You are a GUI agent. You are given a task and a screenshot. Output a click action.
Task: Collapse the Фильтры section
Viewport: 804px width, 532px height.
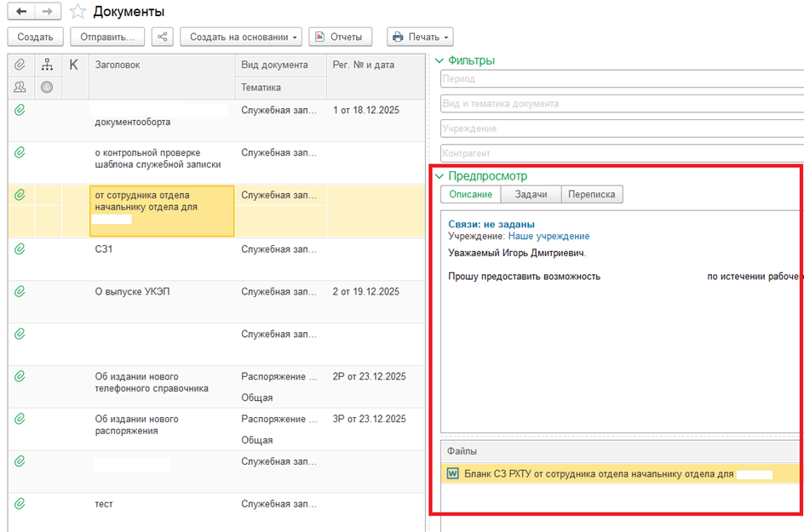tap(439, 60)
